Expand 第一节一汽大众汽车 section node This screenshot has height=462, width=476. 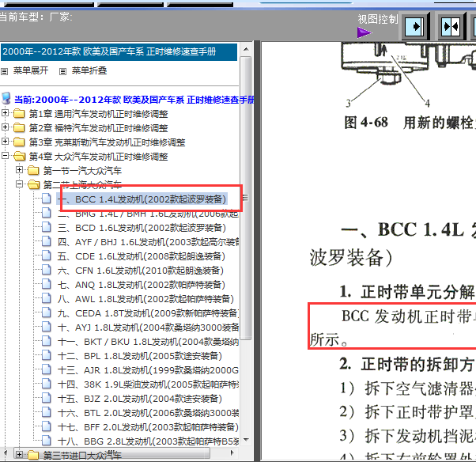[19, 170]
